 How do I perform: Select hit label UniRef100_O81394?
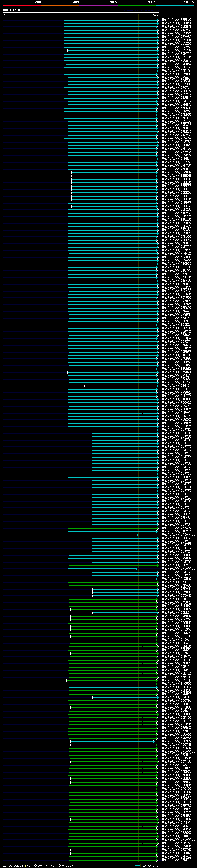click(x=176, y=40)
